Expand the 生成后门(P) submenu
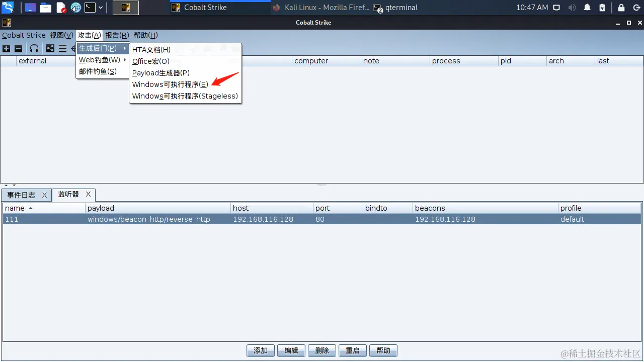Image resolution: width=644 pixels, height=362 pixels. coord(103,48)
